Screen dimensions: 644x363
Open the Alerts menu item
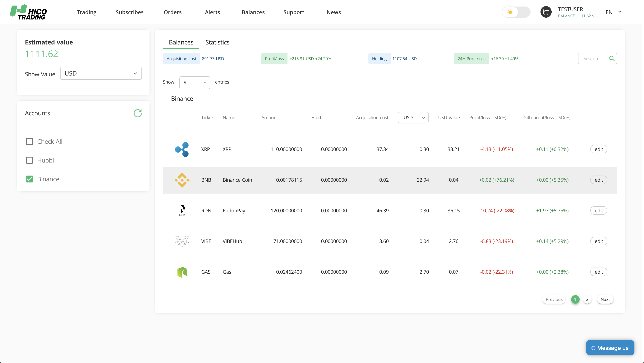click(x=212, y=12)
